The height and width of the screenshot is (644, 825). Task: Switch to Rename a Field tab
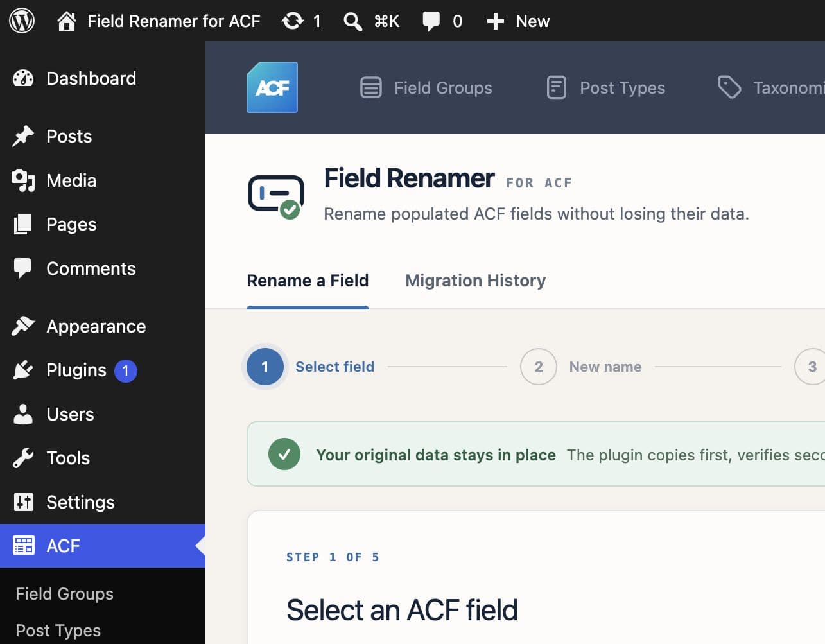tap(308, 281)
